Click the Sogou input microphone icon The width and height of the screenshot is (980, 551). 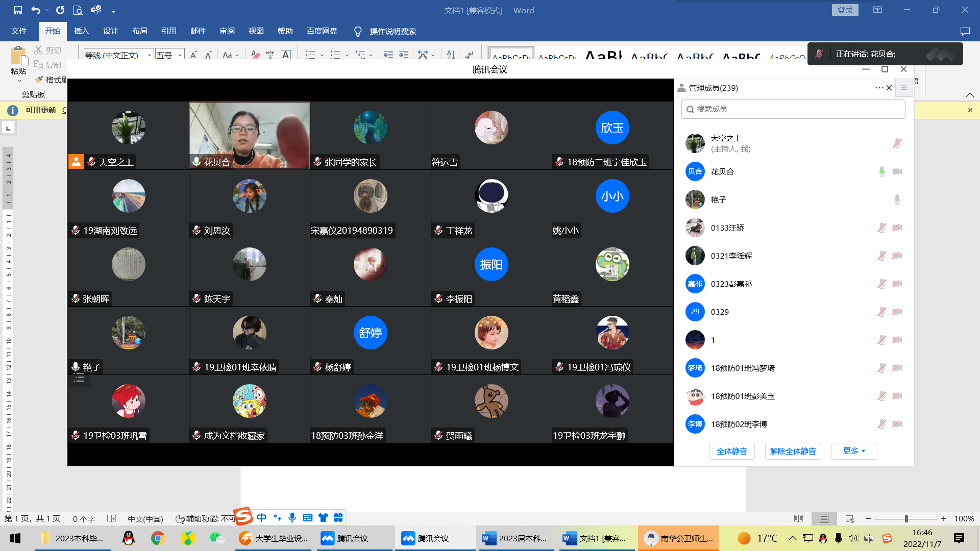(x=292, y=517)
